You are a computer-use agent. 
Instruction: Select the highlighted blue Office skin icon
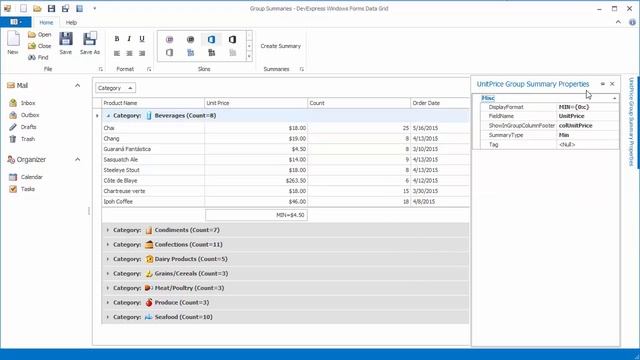[x=211, y=40]
